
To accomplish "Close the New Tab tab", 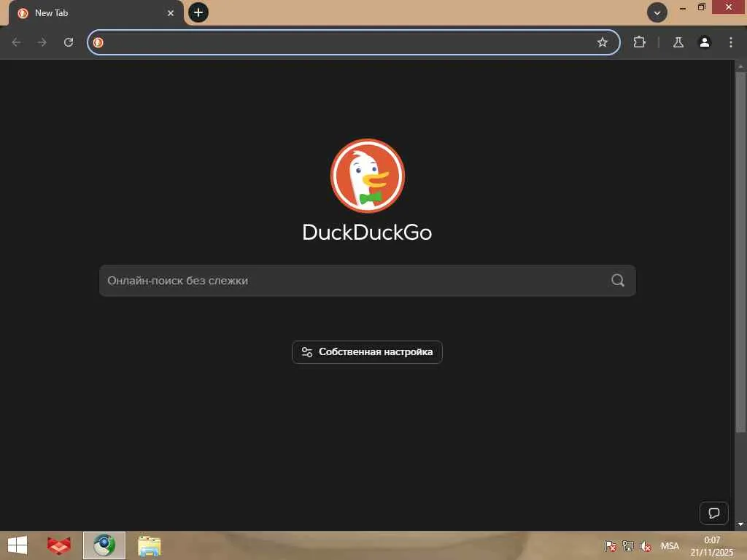I will [x=171, y=13].
